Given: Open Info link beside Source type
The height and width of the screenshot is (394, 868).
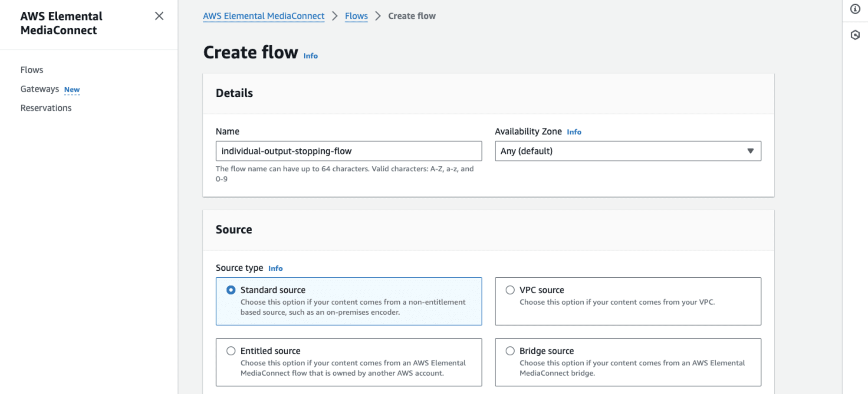Looking at the screenshot, I should tap(275, 269).
